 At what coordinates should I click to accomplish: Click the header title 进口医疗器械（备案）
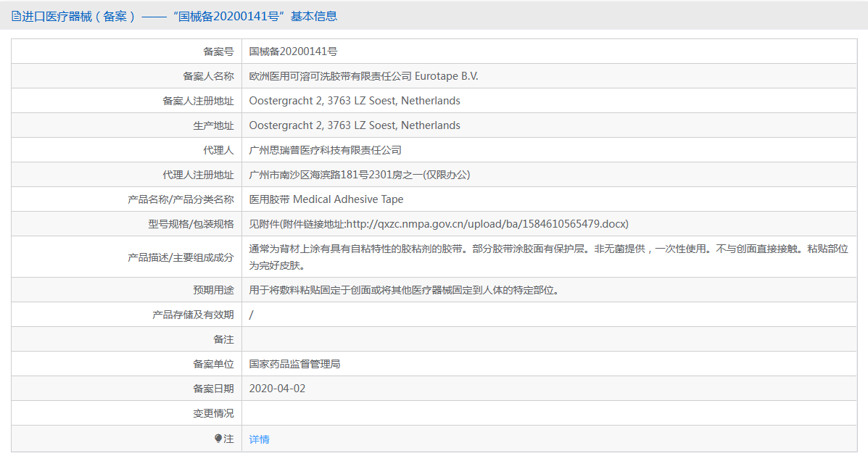[x=78, y=17]
